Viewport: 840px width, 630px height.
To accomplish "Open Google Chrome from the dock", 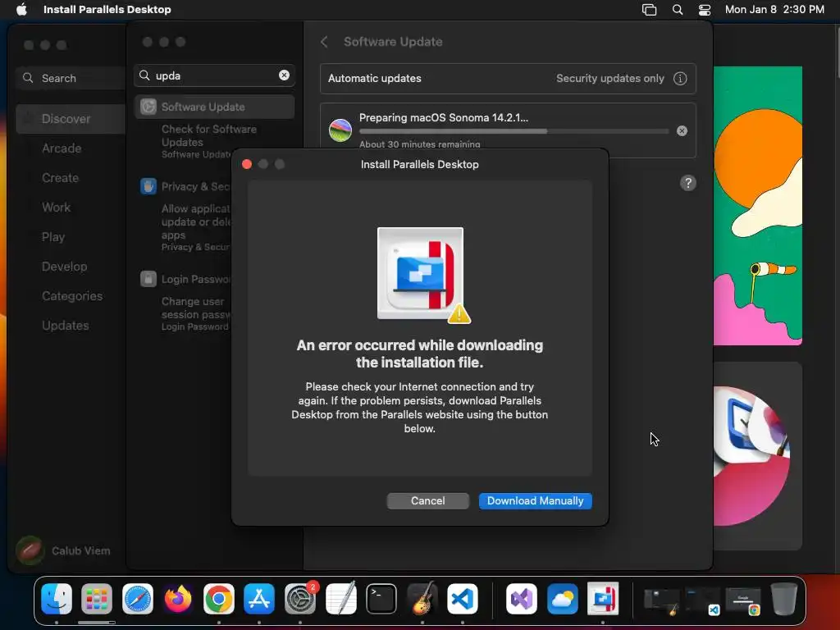I will pyautogui.click(x=218, y=598).
